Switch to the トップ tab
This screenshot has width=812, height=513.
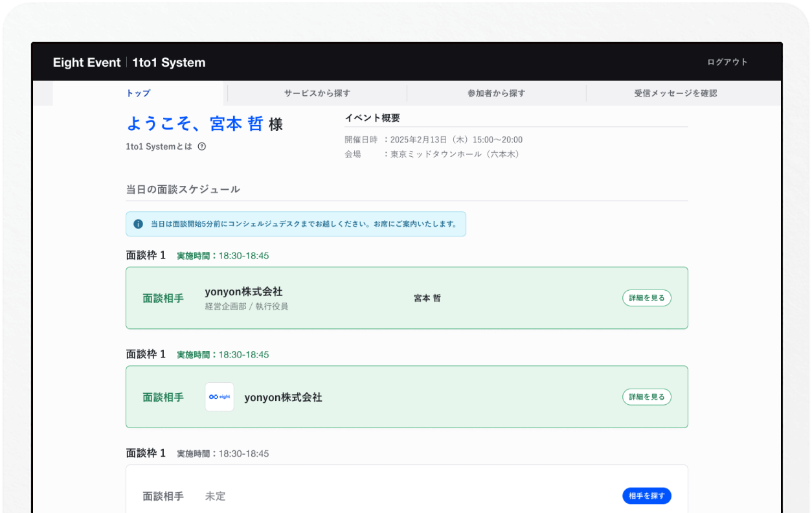(138, 93)
